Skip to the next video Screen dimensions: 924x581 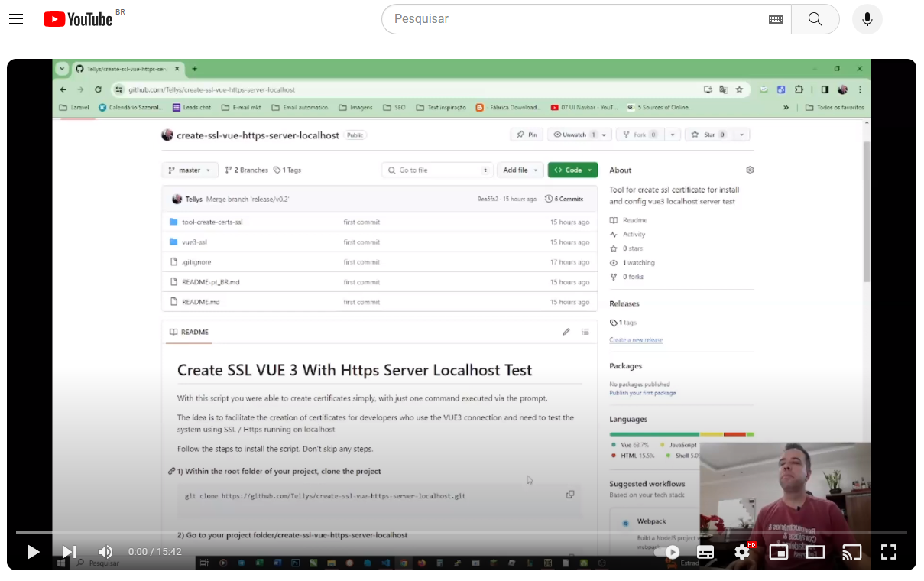point(69,552)
